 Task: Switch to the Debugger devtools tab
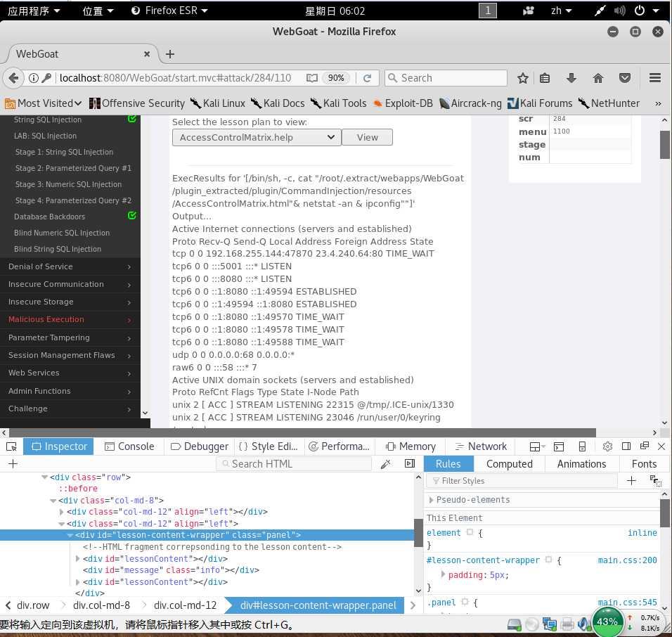(x=200, y=446)
